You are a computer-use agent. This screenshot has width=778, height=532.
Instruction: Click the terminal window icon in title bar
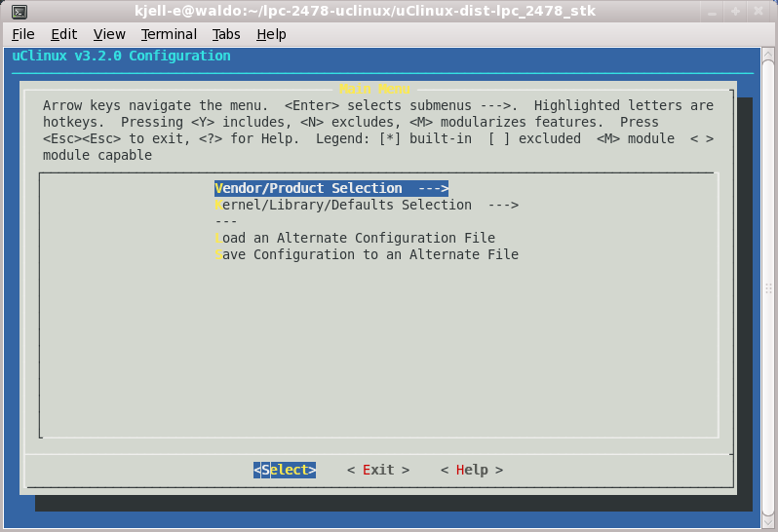pos(19,11)
